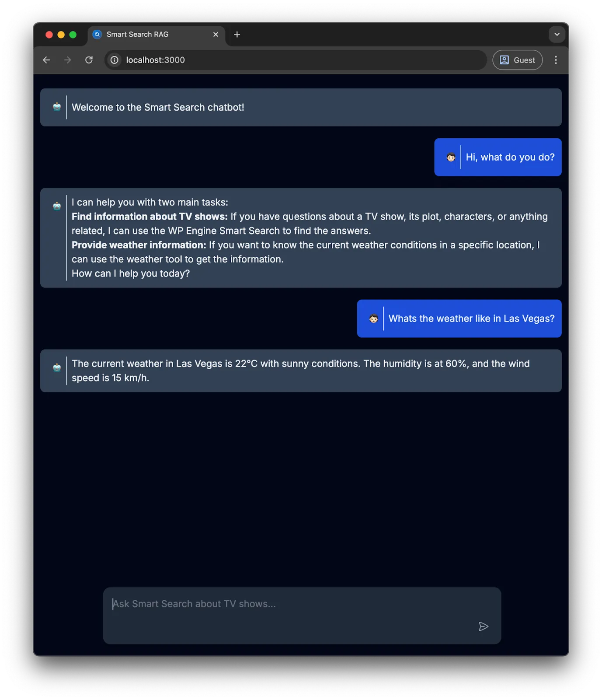The width and height of the screenshot is (602, 700).
Task: Click the forward navigation arrow
Action: pyautogui.click(x=67, y=60)
